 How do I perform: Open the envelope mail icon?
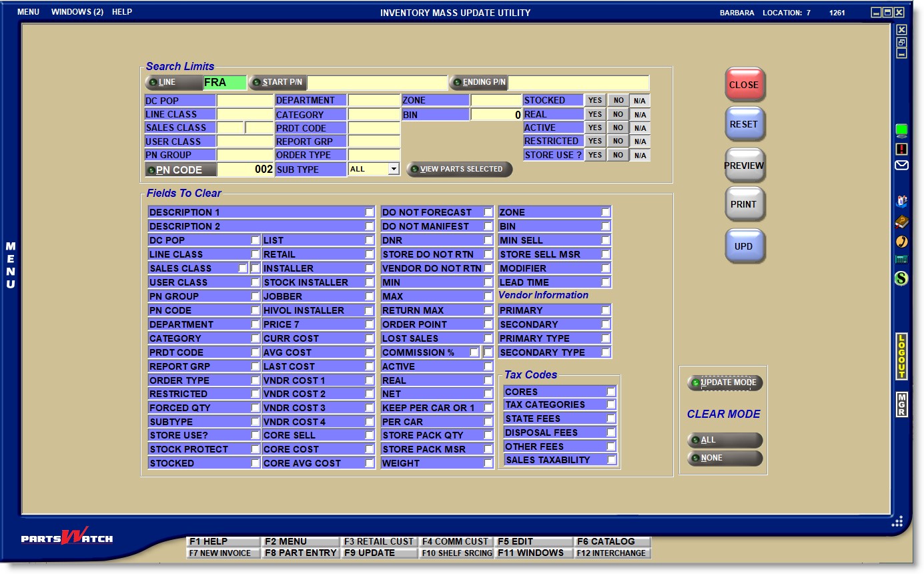click(x=901, y=166)
